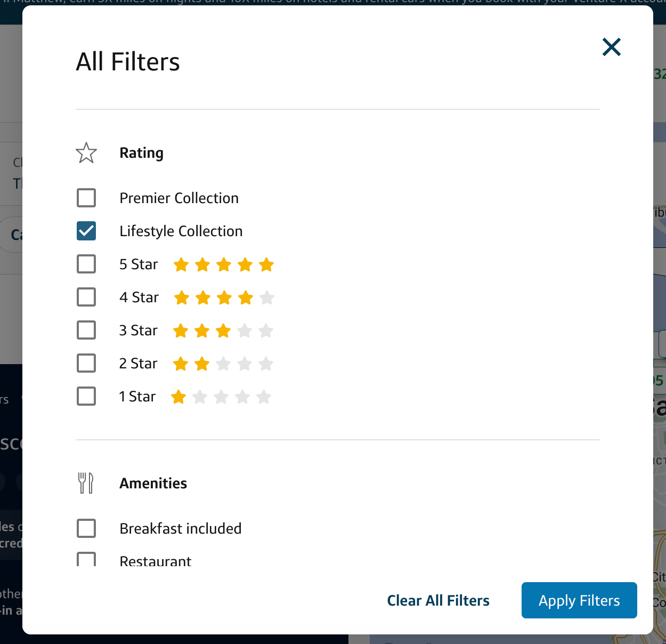Click the five gold stars icon row
Image resolution: width=666 pixels, height=644 pixels.
tap(224, 264)
